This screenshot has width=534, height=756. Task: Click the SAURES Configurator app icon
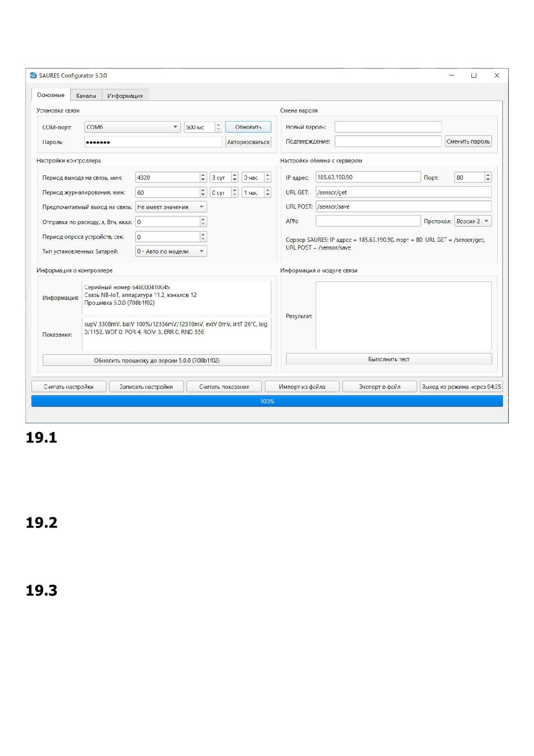(33, 75)
